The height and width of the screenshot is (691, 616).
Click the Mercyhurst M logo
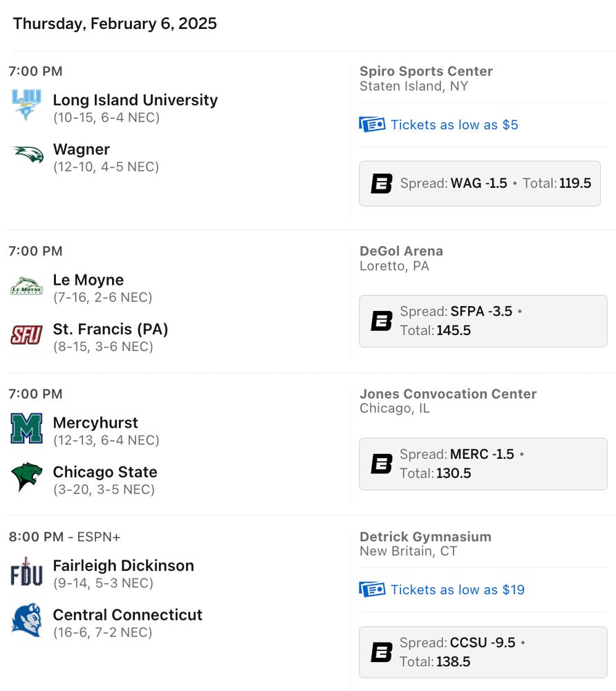[27, 428]
